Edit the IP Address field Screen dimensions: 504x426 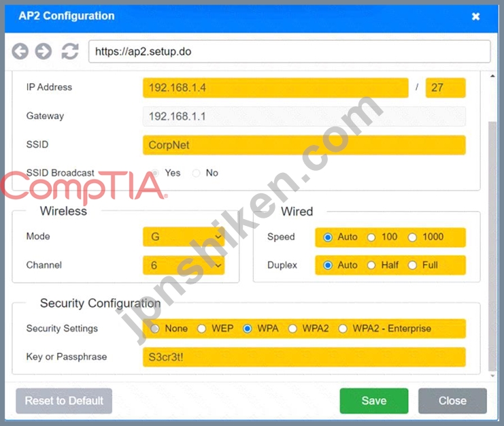275,88
